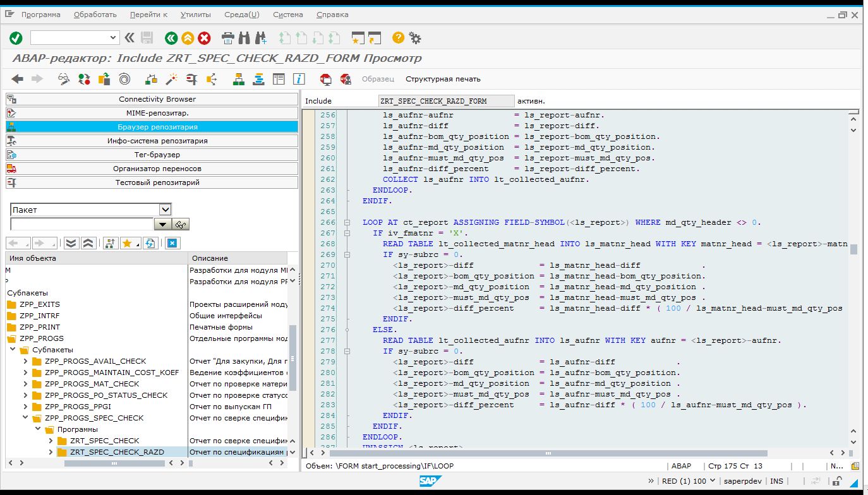Click Collapse All Nodes double-up arrows

click(x=88, y=243)
